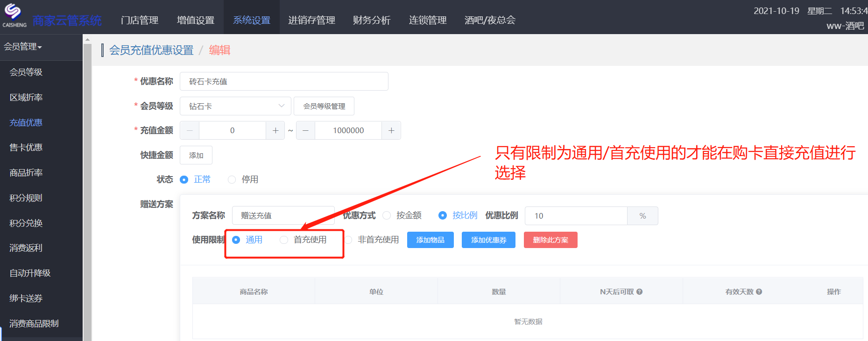Open the 连锁管理 top menu
Screen dimensions: 868x341
click(428, 20)
